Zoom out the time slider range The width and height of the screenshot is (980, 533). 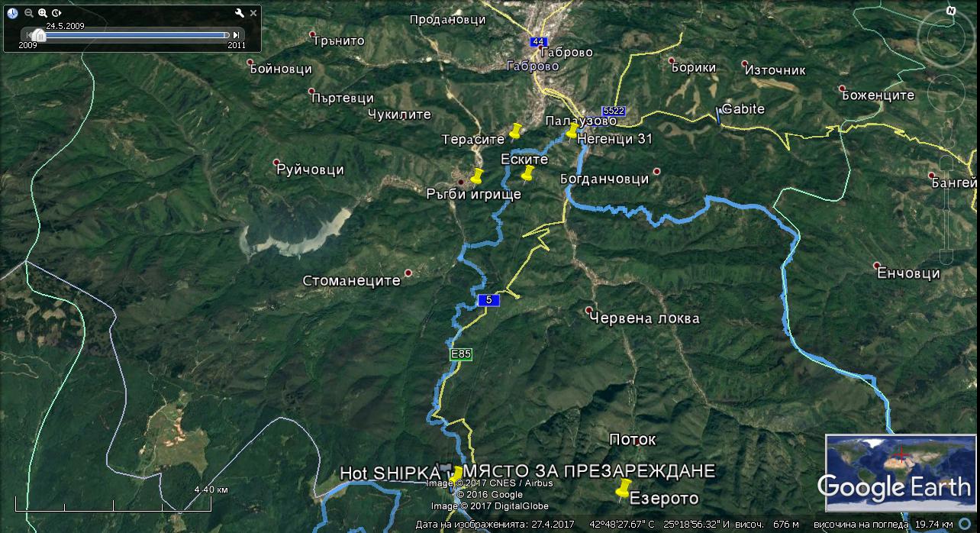coord(29,13)
